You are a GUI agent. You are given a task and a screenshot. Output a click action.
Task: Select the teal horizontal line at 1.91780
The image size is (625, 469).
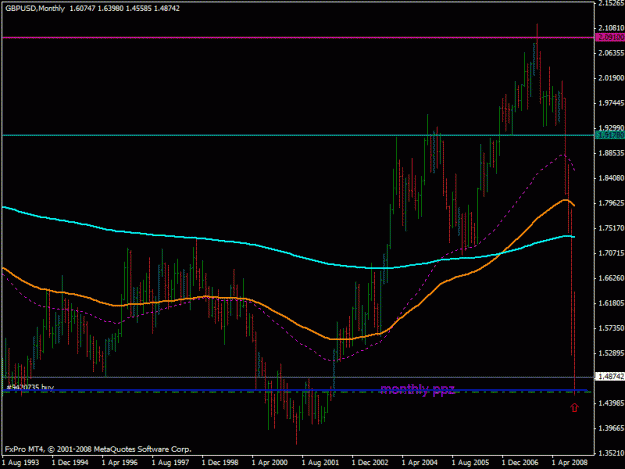298,135
